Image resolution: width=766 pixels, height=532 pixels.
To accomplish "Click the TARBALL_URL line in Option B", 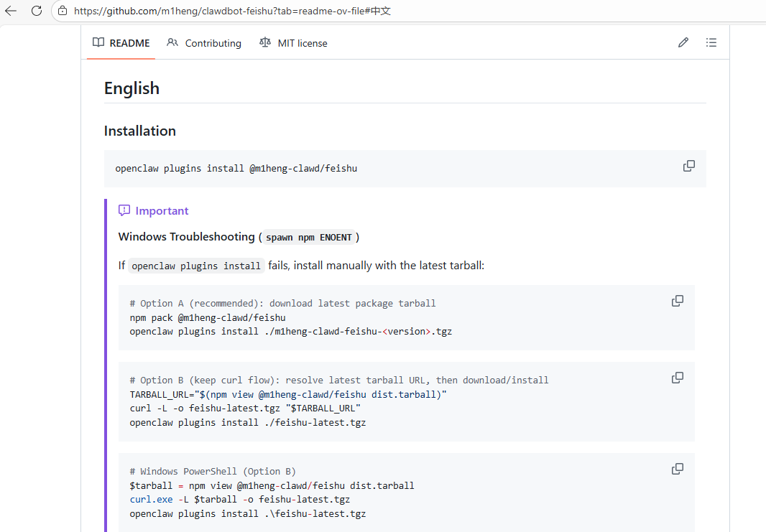I will (288, 394).
